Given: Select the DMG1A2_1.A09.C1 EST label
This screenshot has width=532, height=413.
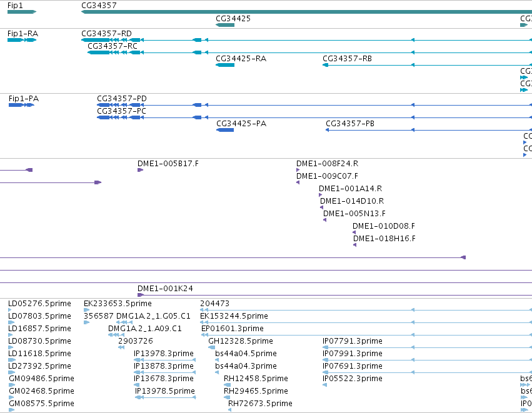Looking at the screenshot, I should point(145,329).
